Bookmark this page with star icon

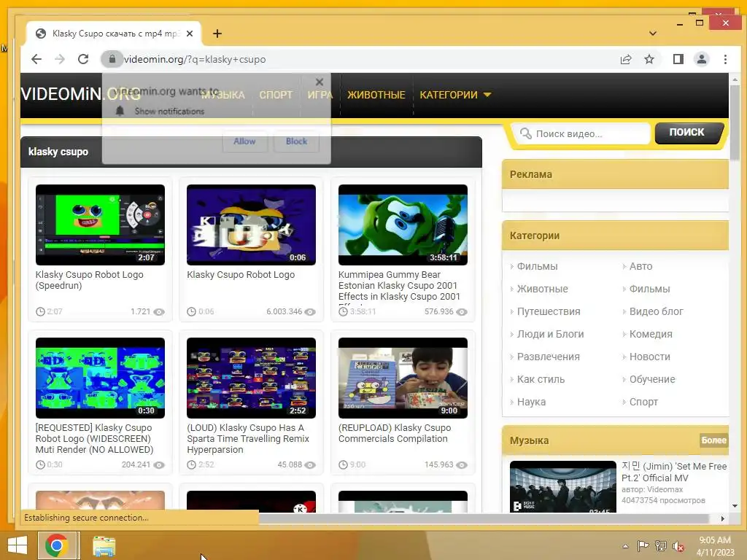click(x=649, y=59)
